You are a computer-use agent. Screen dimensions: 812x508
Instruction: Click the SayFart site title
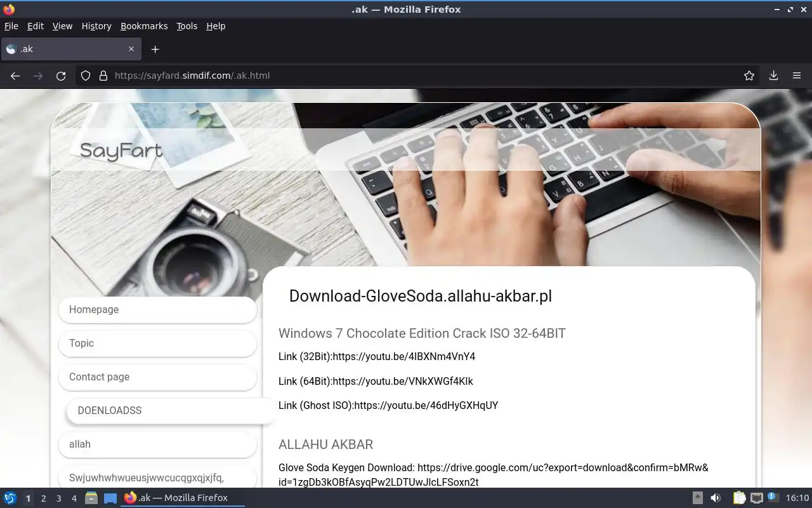point(121,151)
